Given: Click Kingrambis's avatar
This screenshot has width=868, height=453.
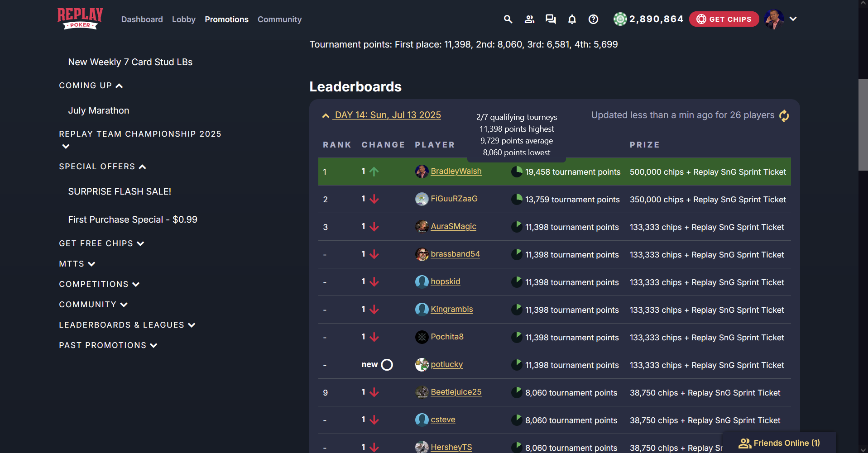Looking at the screenshot, I should tap(422, 310).
